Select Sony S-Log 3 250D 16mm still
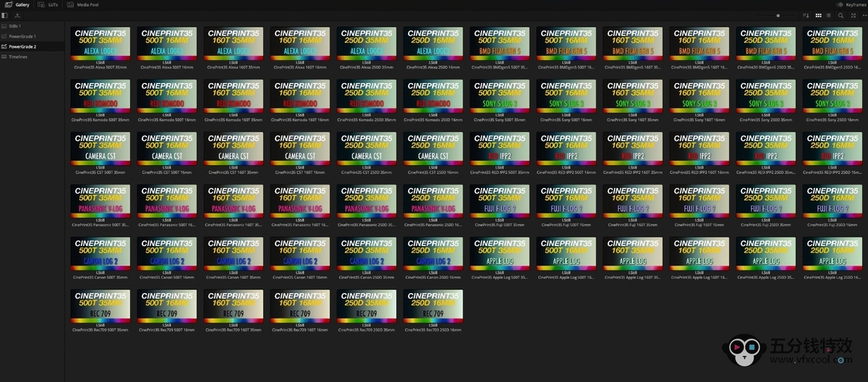Screen dimensions: 868x382 coord(832,96)
